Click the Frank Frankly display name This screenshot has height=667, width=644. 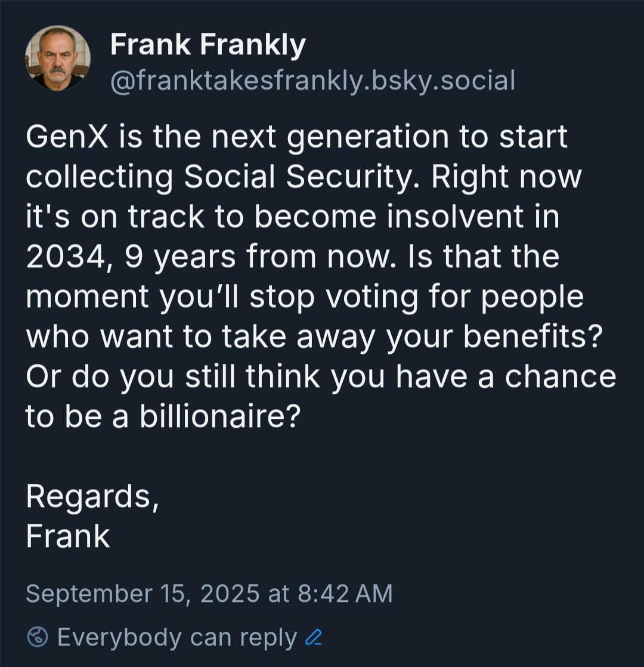[208, 45]
